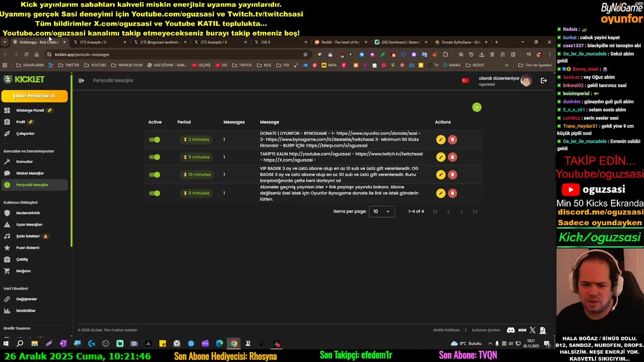This screenshot has width=644, height=362.
Task: Disable the VIP BADGE message toggle
Action: (154, 175)
